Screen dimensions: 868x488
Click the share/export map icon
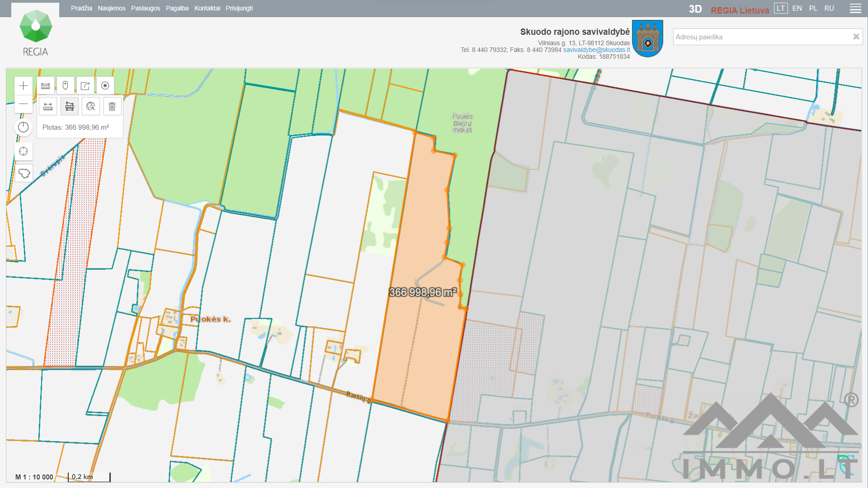[85, 86]
